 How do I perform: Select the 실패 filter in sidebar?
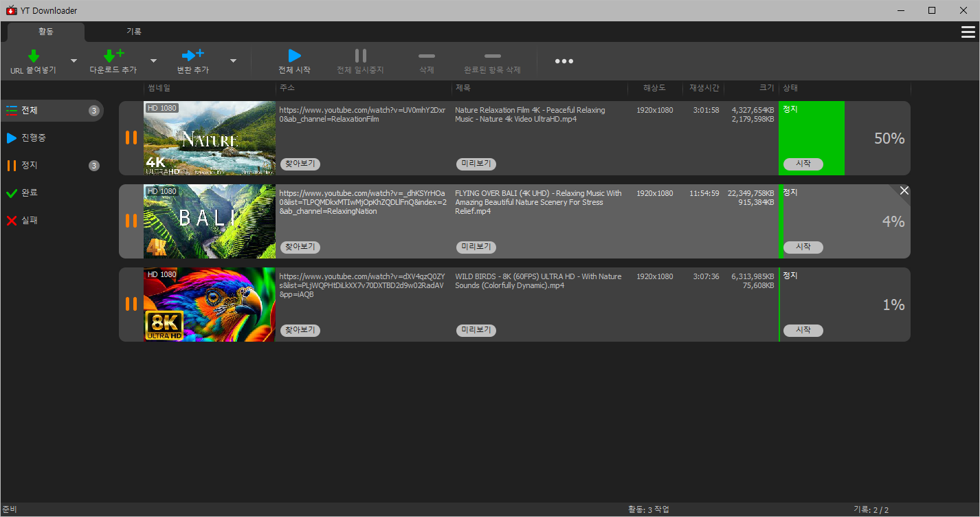click(x=52, y=221)
